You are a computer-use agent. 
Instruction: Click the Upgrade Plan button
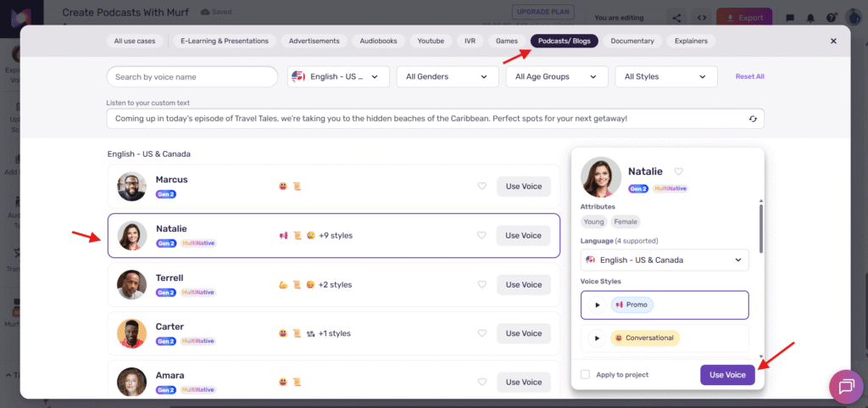542,12
